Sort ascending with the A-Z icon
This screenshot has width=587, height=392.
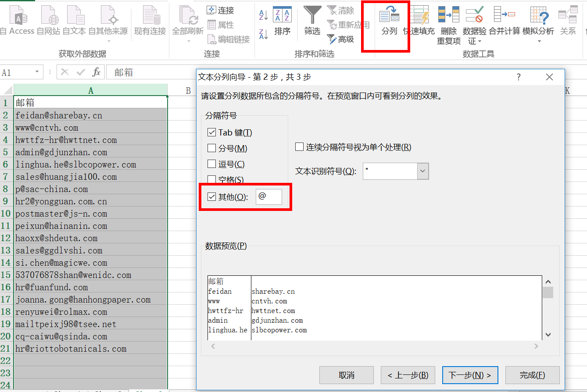coord(264,15)
